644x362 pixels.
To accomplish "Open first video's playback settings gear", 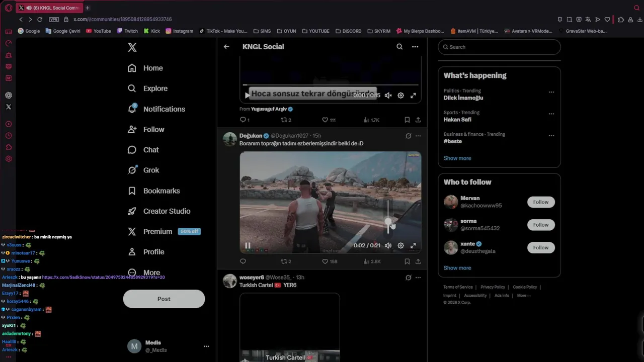I will [x=400, y=95].
